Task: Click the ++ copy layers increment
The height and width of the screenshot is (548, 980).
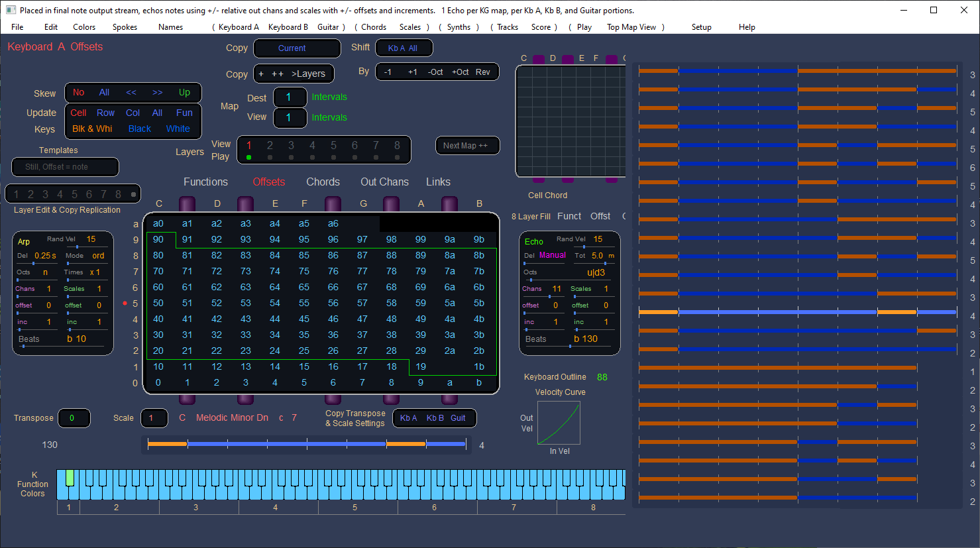Action: (277, 74)
